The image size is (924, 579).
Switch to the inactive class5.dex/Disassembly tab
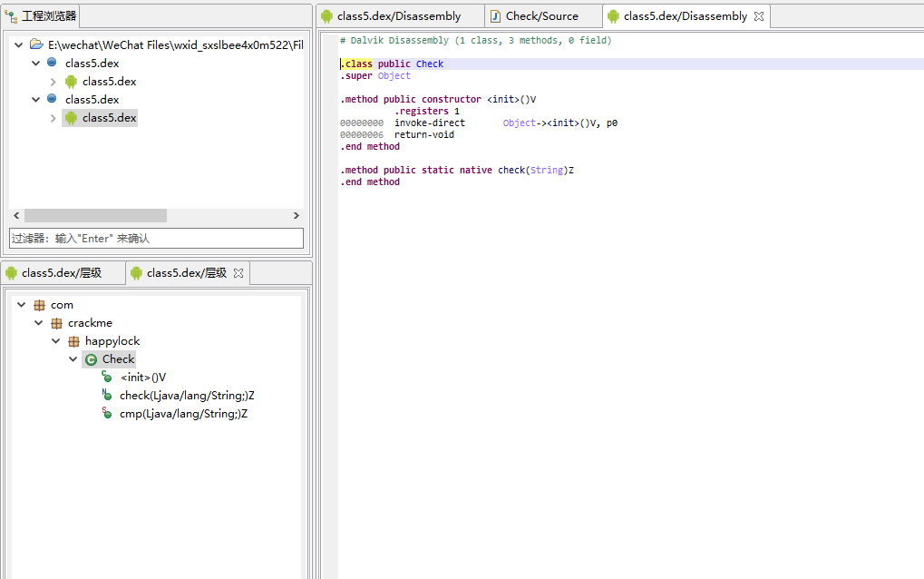pyautogui.click(x=400, y=16)
